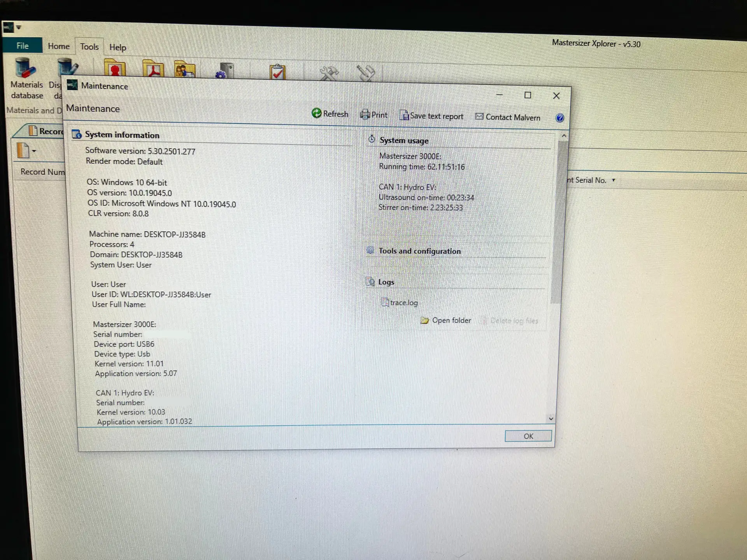Expand the Serial No. column dropdown
The width and height of the screenshot is (747, 560).
pos(614,180)
